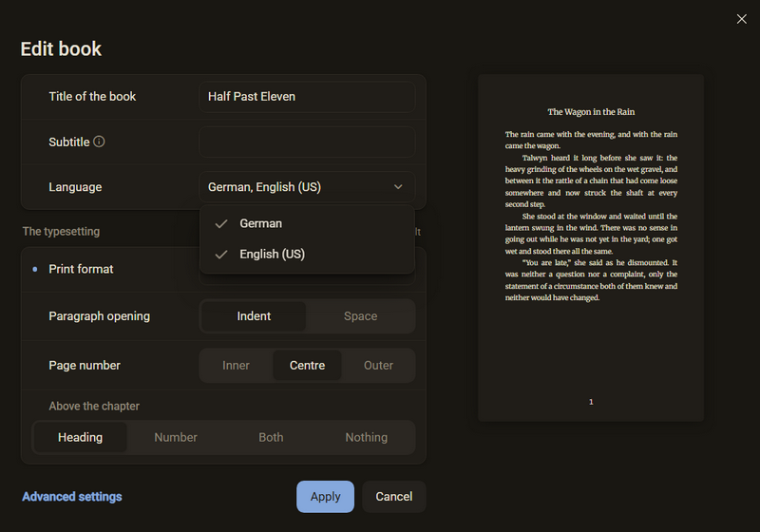Click The typesetting section heading

(61, 232)
